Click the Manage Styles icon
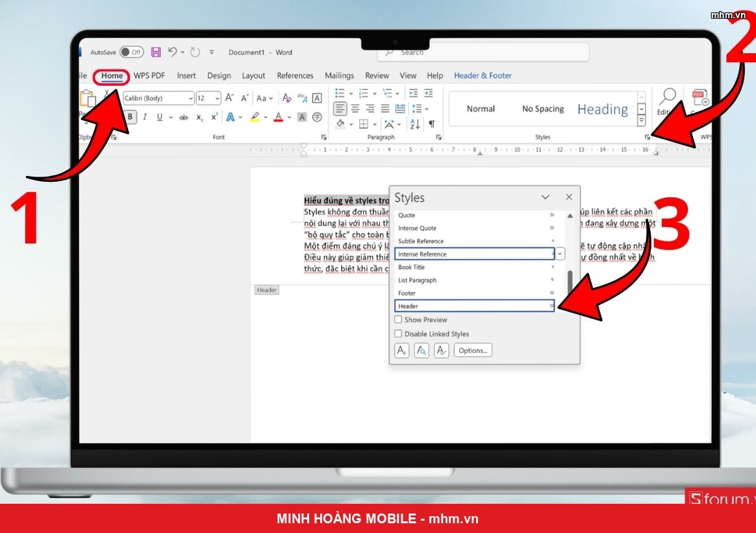 tap(441, 351)
